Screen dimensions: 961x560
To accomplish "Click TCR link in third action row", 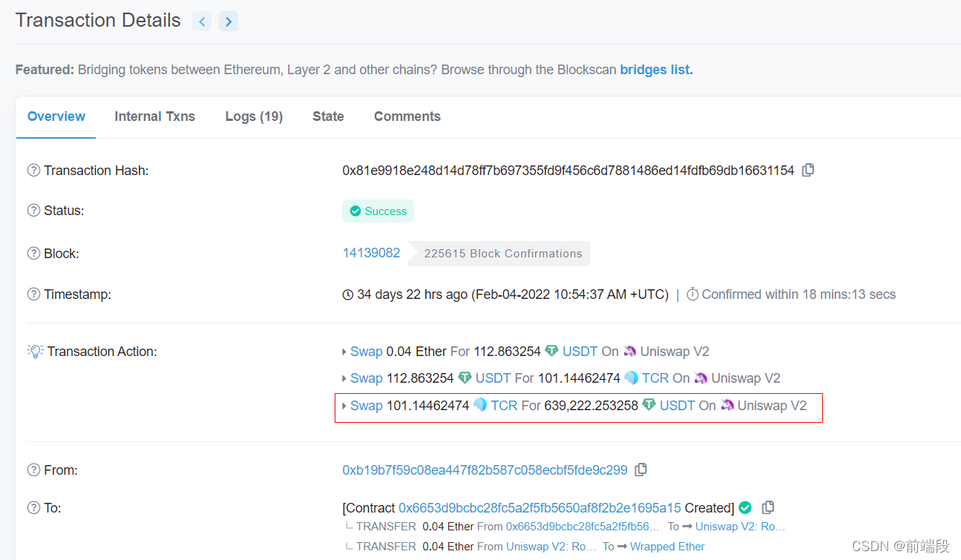I will [505, 405].
